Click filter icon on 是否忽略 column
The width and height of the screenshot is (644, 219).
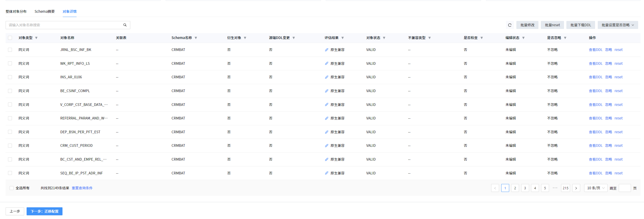pyautogui.click(x=565, y=38)
